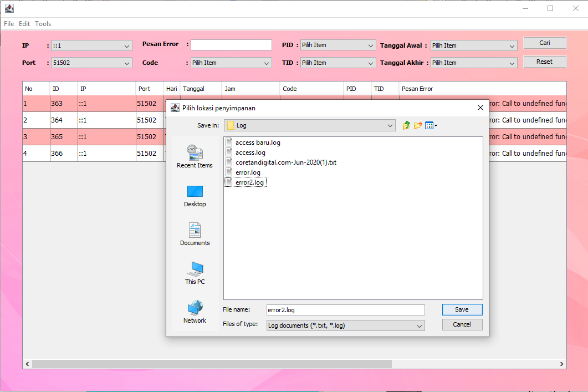588x392 pixels.
Task: Cancel the save dialog
Action: pos(462,324)
